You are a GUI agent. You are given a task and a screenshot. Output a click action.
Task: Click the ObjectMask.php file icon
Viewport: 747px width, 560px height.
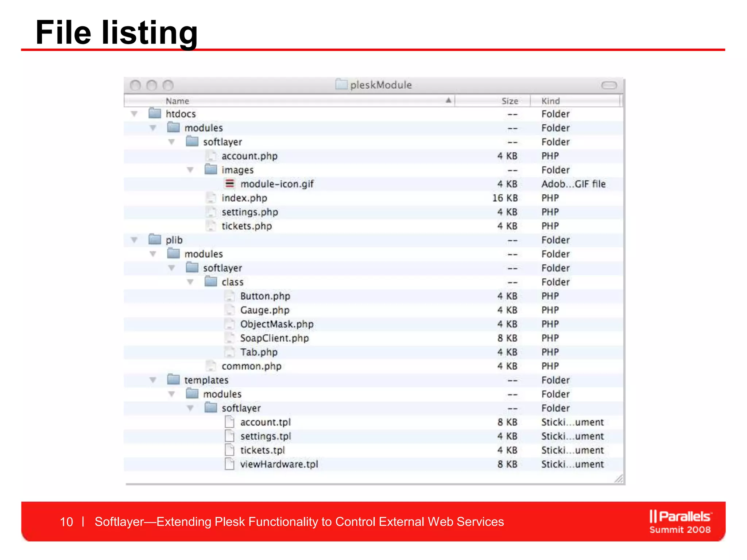[x=229, y=324]
